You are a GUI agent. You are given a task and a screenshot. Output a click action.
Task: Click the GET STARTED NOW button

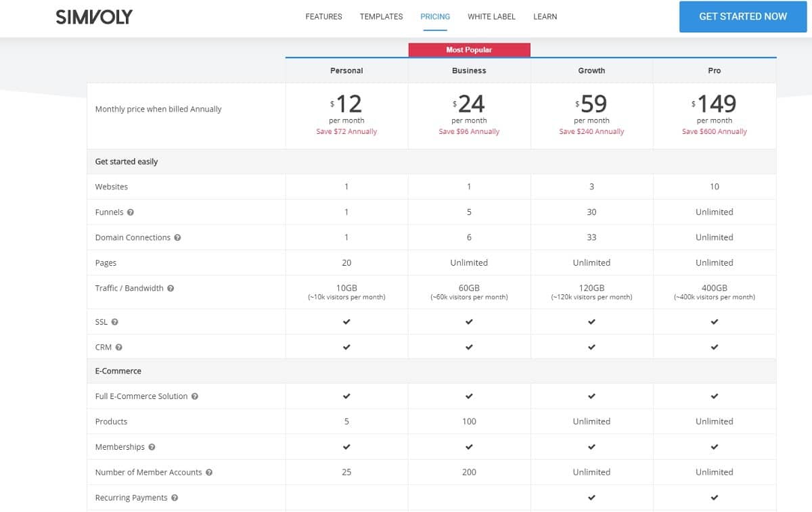[x=743, y=16]
